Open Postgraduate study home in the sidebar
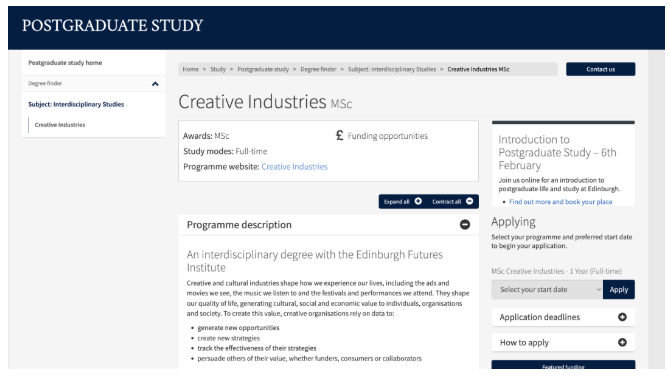This screenshot has width=670, height=377. [65, 63]
